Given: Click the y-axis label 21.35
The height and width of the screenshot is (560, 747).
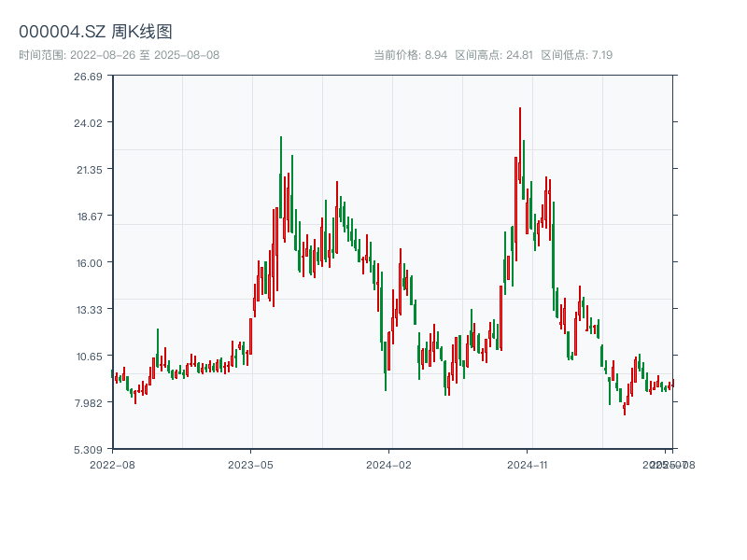Looking at the screenshot, I should 89,170.
